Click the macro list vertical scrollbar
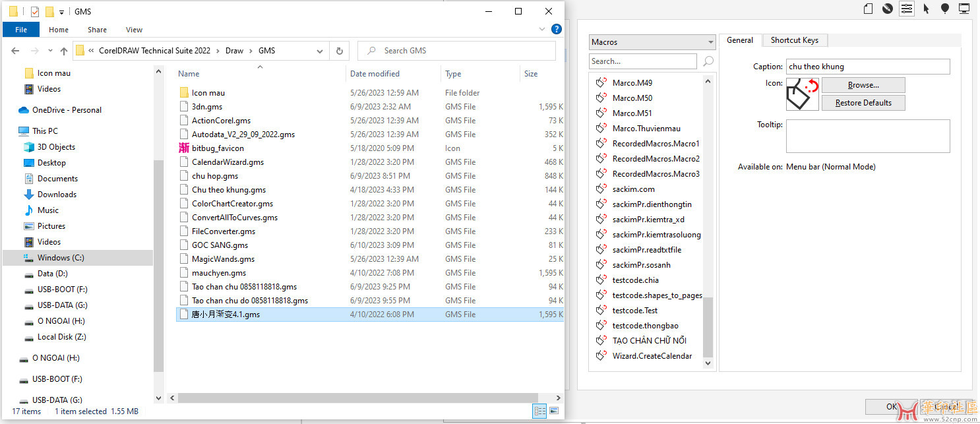 tap(708, 326)
